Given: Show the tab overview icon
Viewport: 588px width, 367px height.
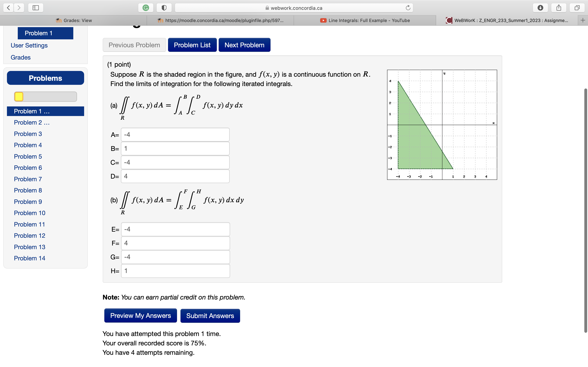Looking at the screenshot, I should [577, 8].
